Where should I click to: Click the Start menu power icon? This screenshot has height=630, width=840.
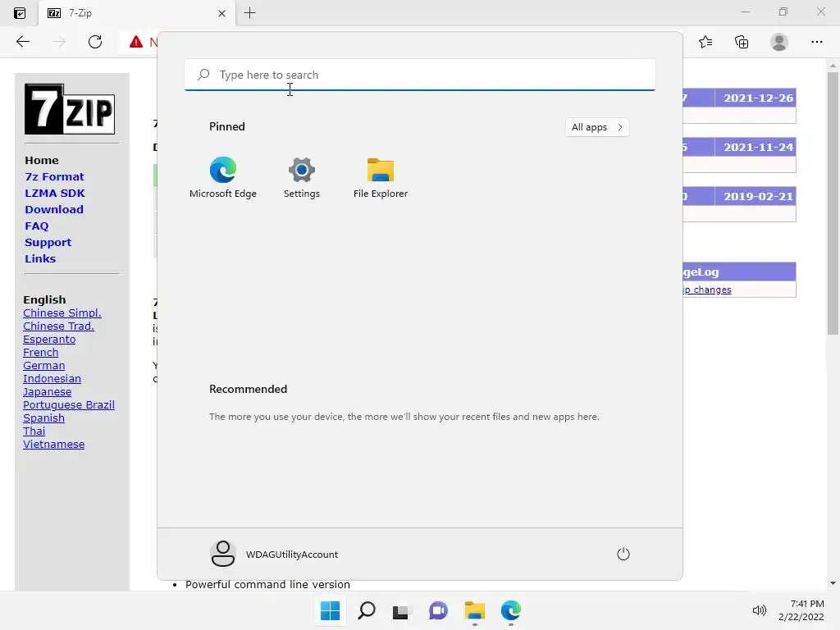point(623,554)
